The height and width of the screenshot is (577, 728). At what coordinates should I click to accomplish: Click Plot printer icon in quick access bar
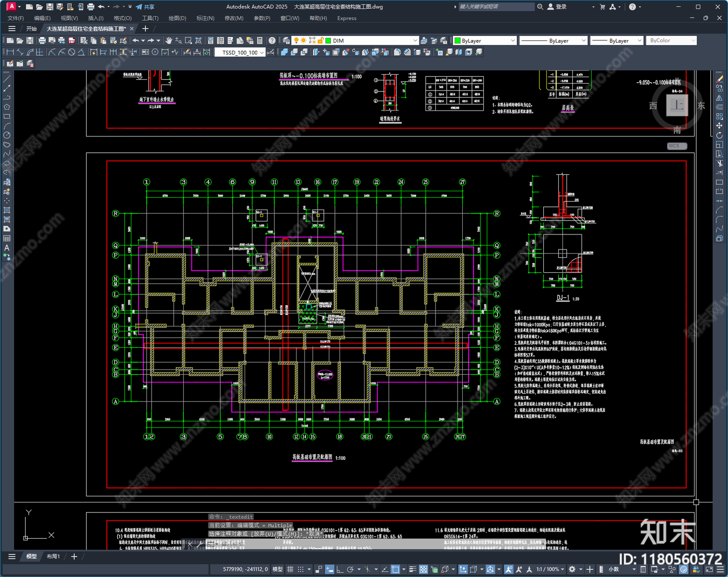[x=91, y=7]
